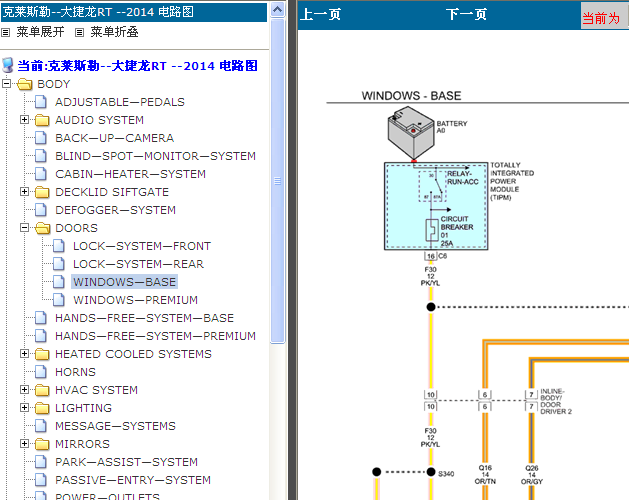Click the 菜单折叠 collapse-all icon

coord(79,33)
